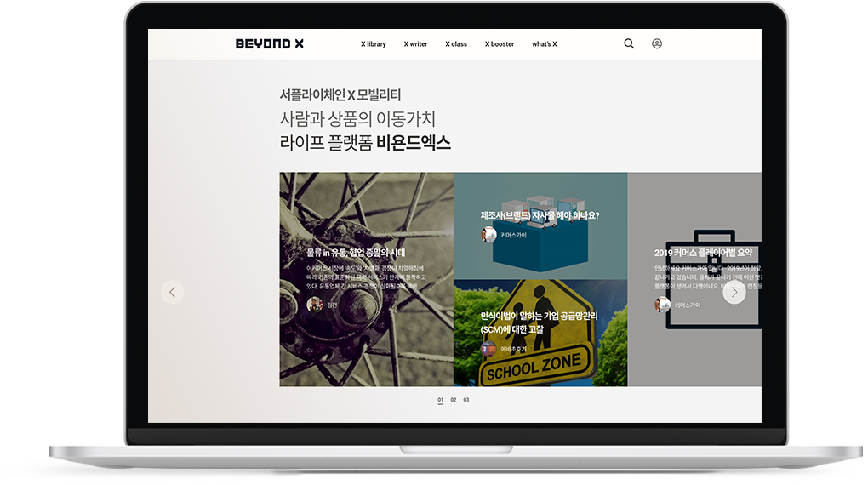Click the user account profile icon
The height and width of the screenshot is (485, 868).
tap(657, 44)
